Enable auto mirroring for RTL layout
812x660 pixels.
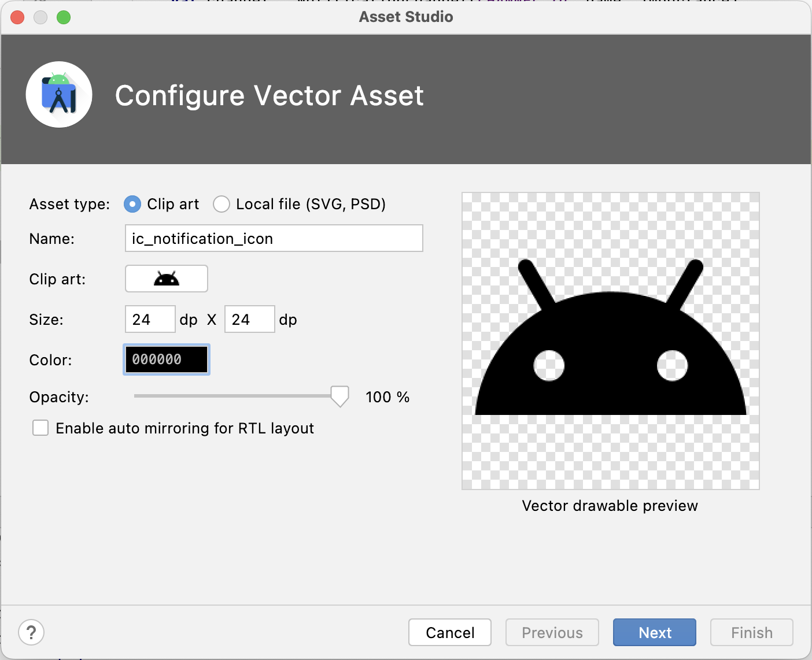click(40, 428)
